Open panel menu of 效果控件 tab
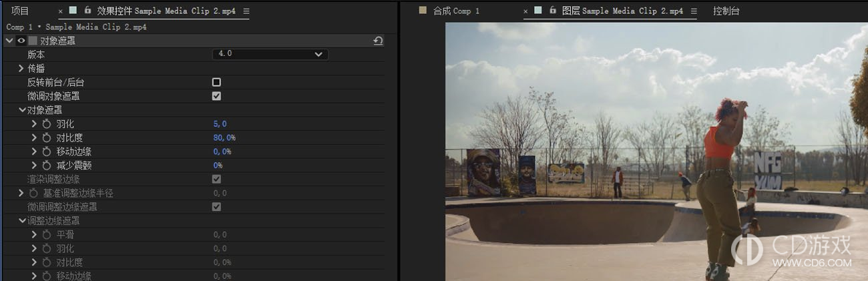Viewport: 868px width, 281px height. point(246,11)
